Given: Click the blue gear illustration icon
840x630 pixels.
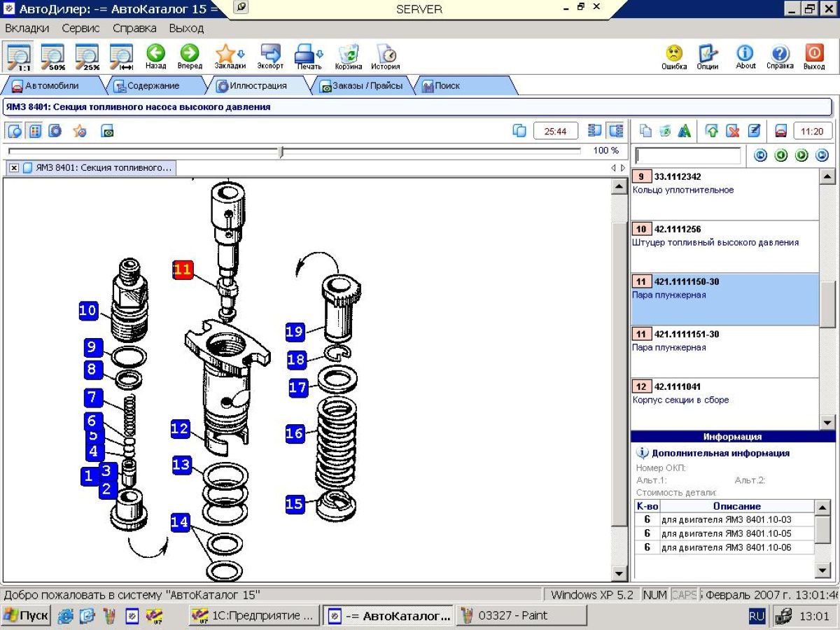Looking at the screenshot, I should (55, 131).
